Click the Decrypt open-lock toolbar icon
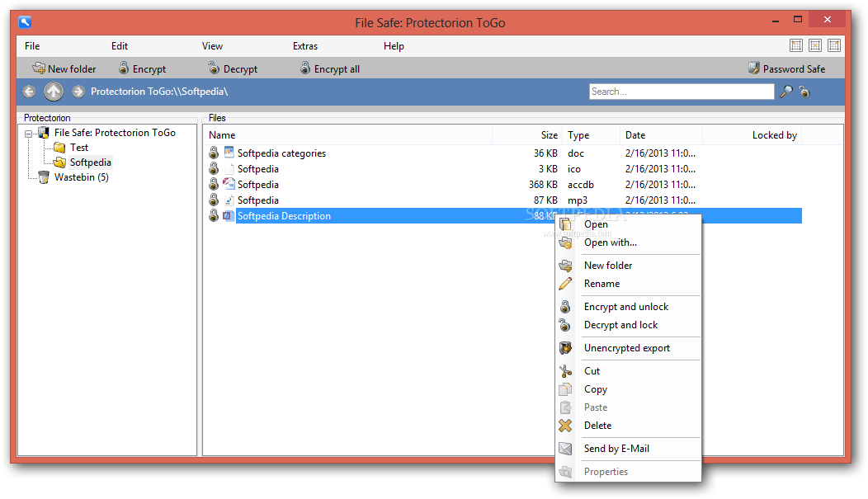This screenshot has width=868, height=499. [214, 68]
